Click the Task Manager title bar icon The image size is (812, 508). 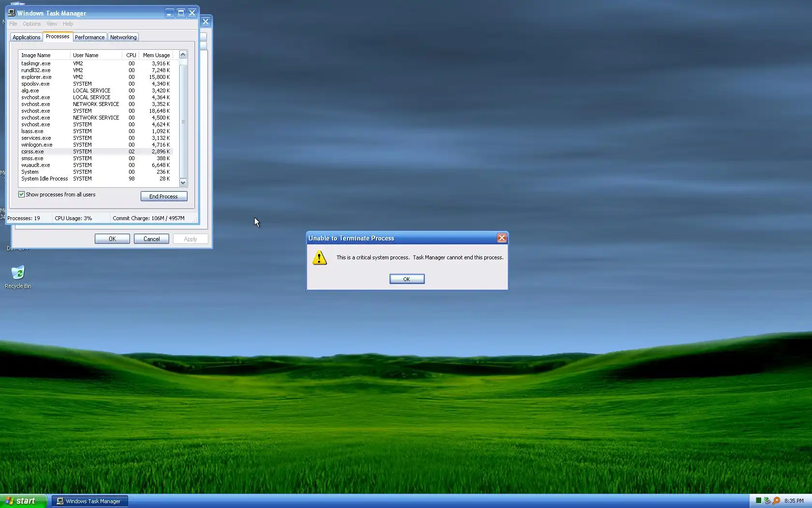(x=12, y=13)
